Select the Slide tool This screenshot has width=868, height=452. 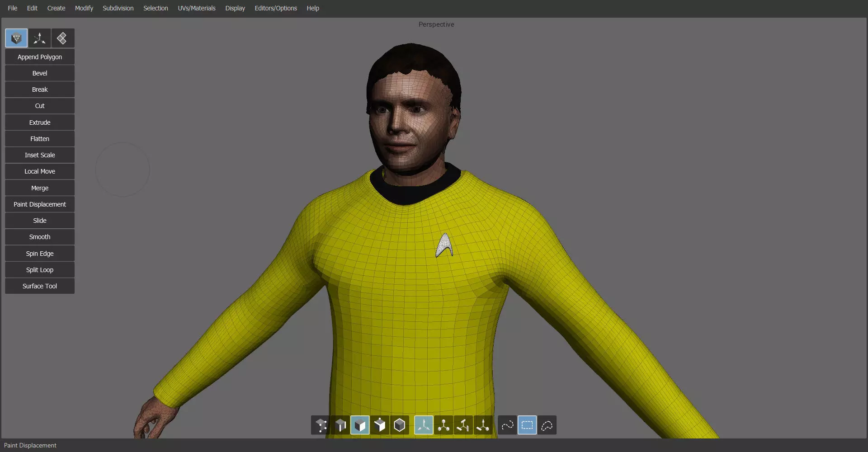click(40, 221)
